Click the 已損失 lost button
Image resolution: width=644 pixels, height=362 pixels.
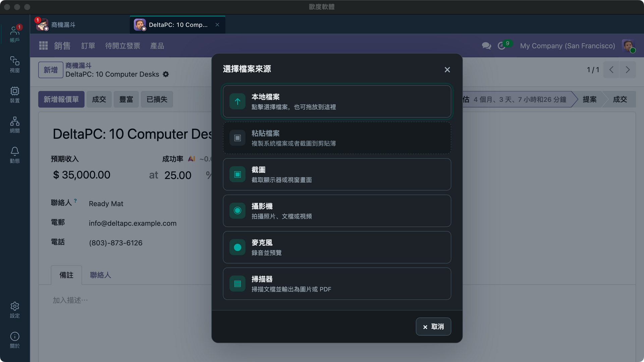157,99
